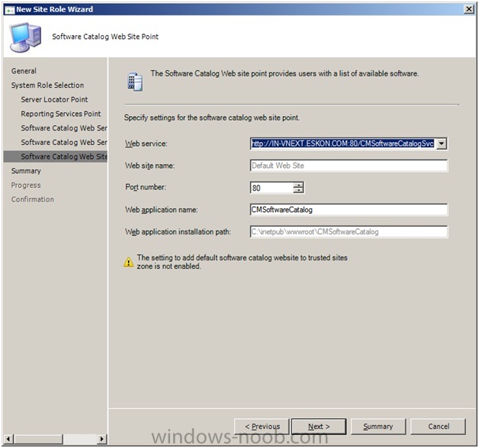Click the Previous button

[262, 427]
